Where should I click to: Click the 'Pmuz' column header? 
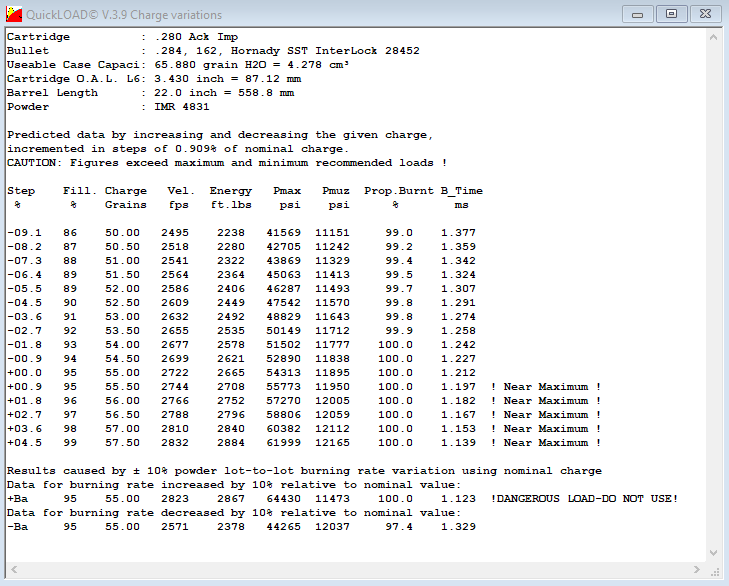pyautogui.click(x=336, y=191)
